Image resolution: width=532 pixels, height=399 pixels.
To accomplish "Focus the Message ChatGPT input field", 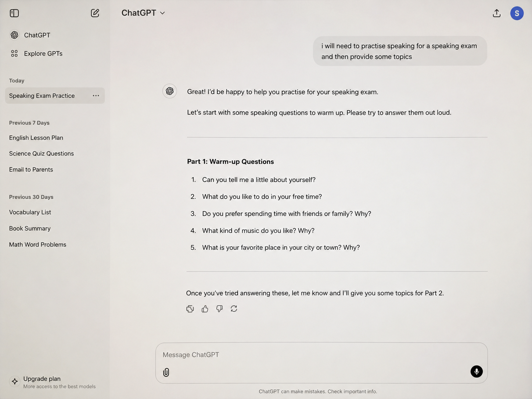I will coord(321,355).
